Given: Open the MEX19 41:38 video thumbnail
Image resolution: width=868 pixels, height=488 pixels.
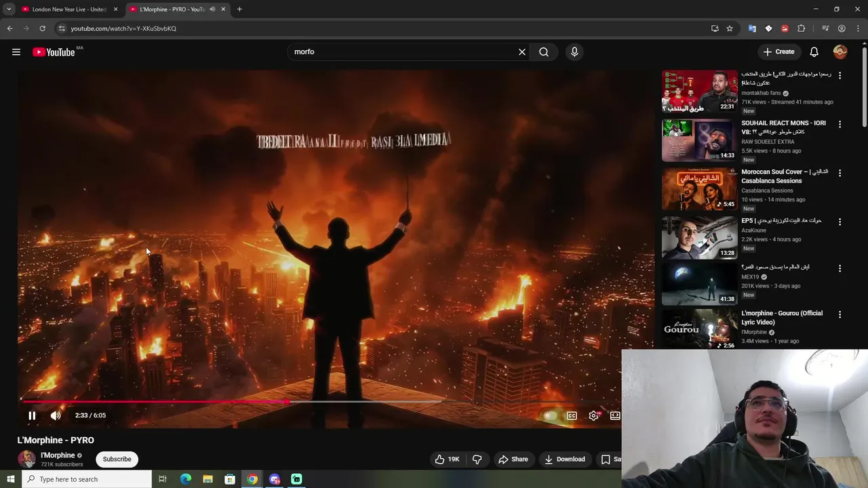Looking at the screenshot, I should [x=699, y=284].
